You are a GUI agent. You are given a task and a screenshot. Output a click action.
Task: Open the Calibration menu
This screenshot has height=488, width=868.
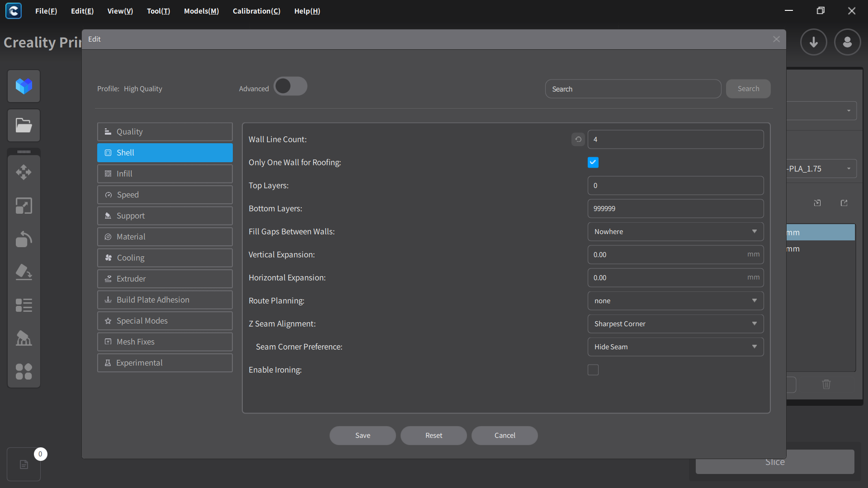tap(256, 11)
